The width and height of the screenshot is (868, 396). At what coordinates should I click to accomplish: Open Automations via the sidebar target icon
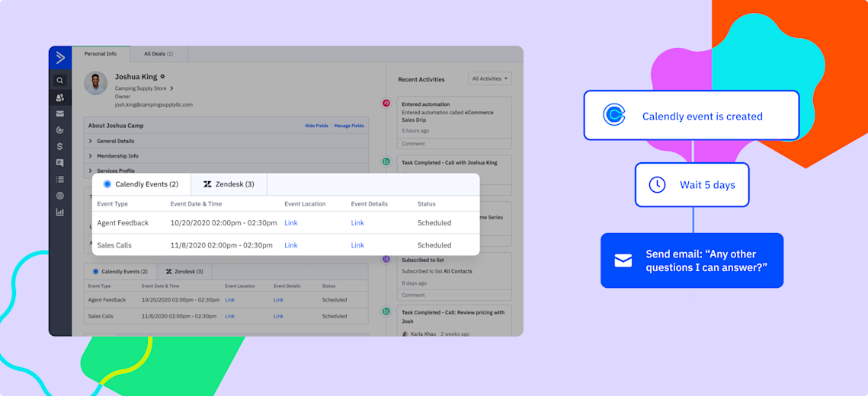59,130
